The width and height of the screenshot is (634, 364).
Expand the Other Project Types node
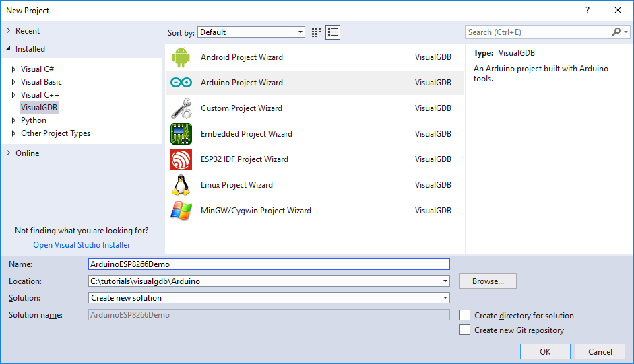click(x=13, y=133)
